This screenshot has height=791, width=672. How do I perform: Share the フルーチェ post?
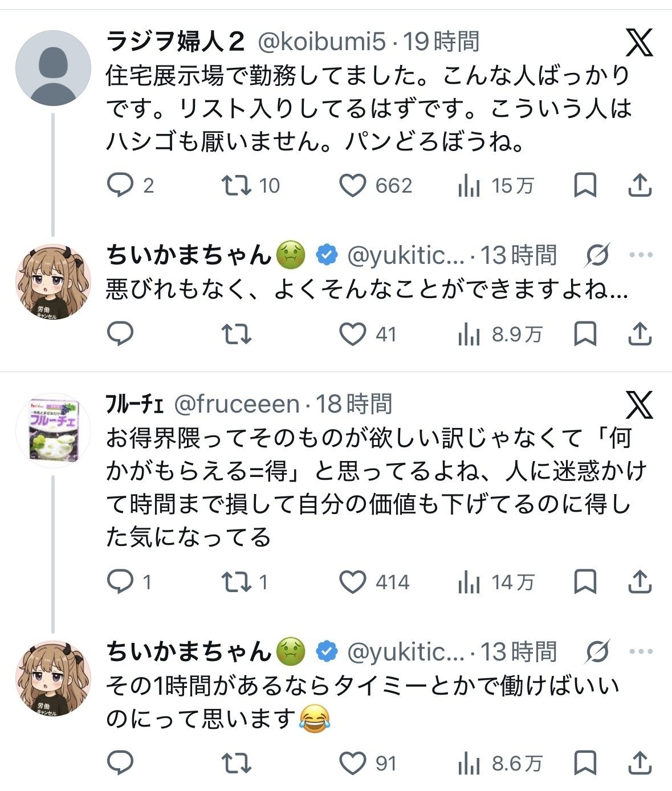(x=640, y=582)
